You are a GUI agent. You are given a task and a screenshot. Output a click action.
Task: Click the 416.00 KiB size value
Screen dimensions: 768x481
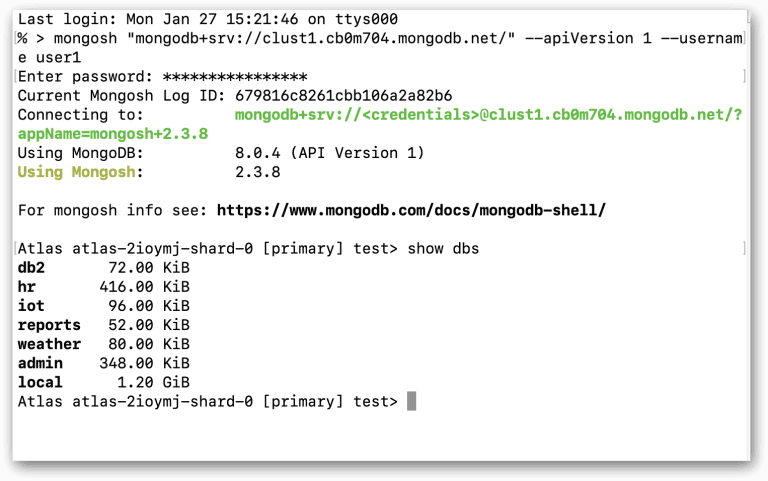click(x=144, y=287)
